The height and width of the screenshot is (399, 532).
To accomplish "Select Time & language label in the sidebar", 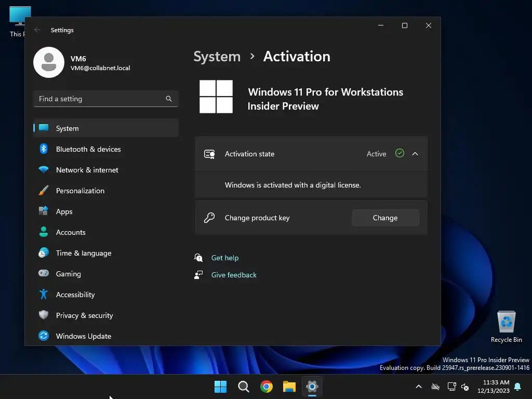I will pyautogui.click(x=84, y=253).
